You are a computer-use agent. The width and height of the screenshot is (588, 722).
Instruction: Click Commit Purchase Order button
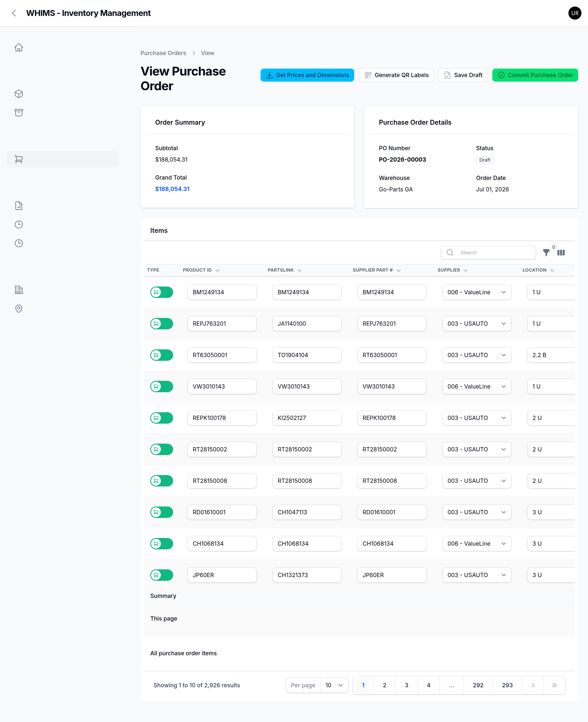(x=535, y=75)
